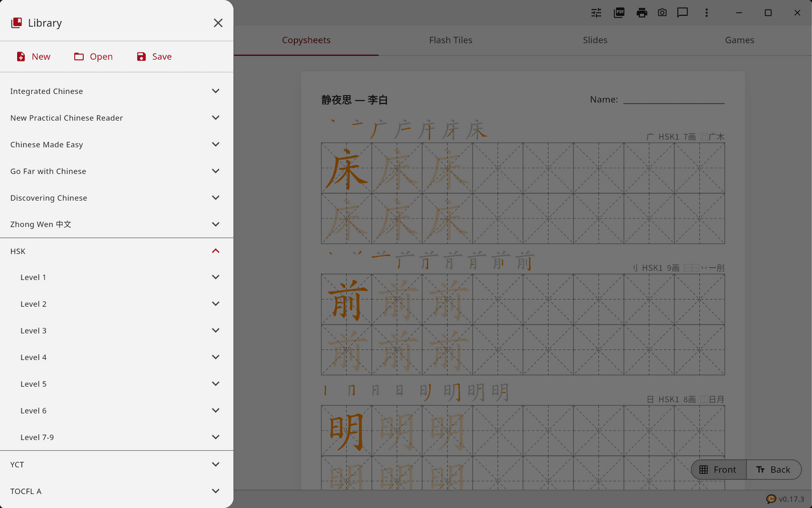Print the copysheet
The width and height of the screenshot is (812, 508).
pos(642,13)
